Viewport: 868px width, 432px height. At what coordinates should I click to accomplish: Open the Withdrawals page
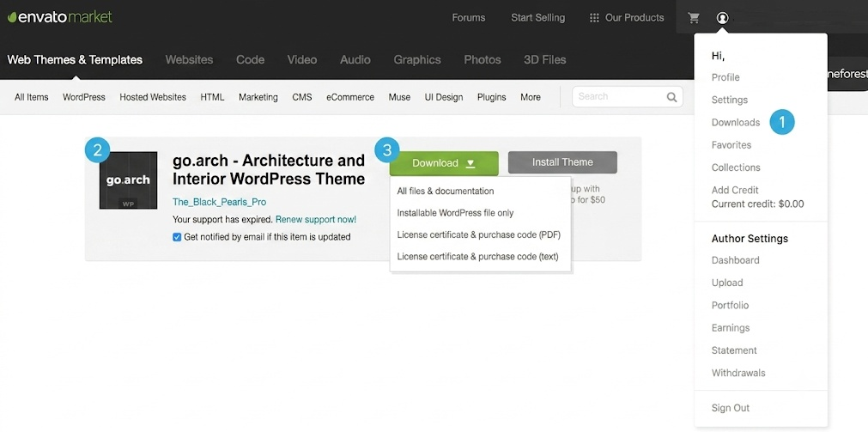click(x=738, y=373)
